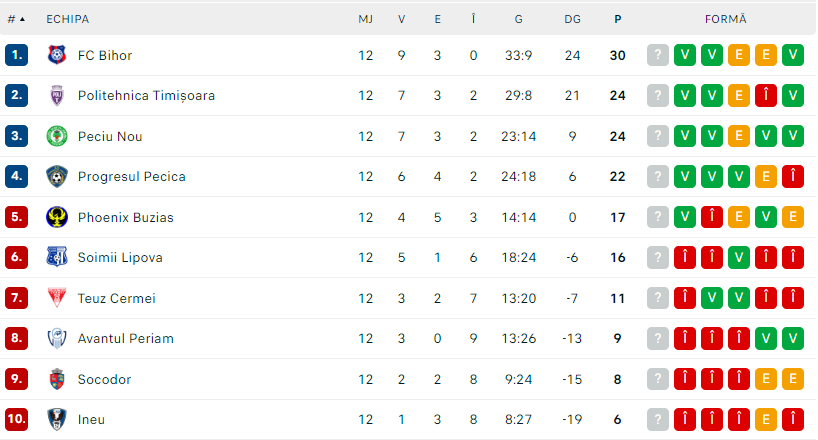The image size is (818, 440).
Task: Click FC Bihor's gray question mark form badge
Action: pos(657,55)
